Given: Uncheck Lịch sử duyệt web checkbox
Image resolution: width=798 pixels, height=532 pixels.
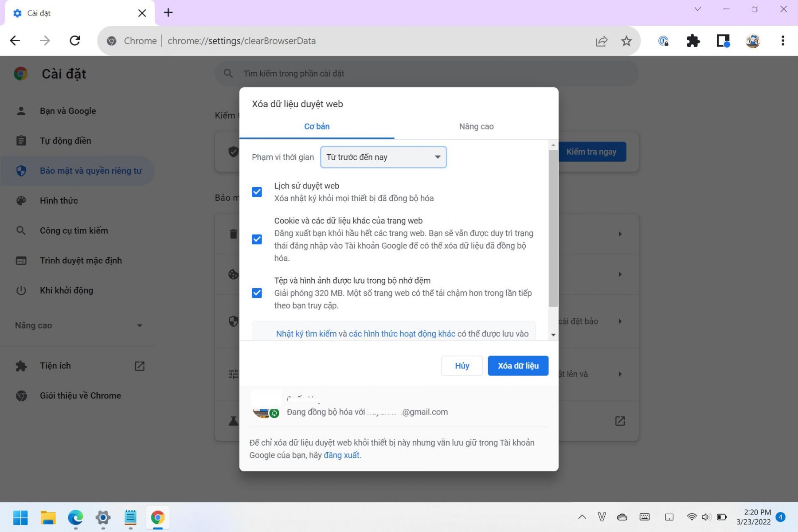Looking at the screenshot, I should coord(257,192).
